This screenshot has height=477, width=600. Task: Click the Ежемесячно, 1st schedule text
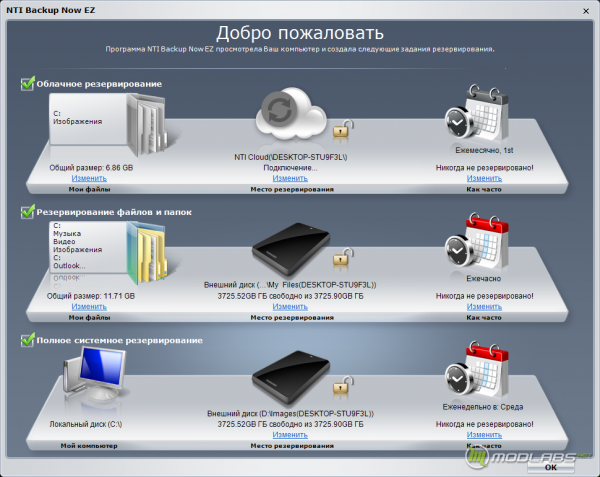point(484,150)
